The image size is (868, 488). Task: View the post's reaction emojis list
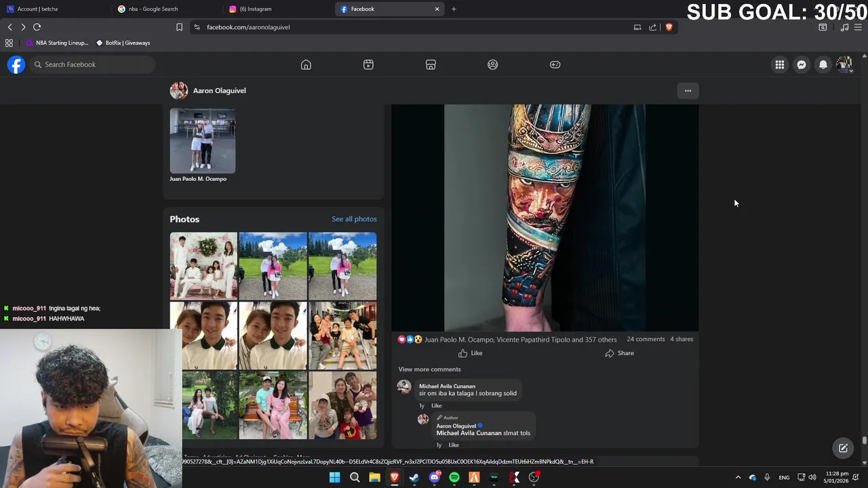[410, 339]
